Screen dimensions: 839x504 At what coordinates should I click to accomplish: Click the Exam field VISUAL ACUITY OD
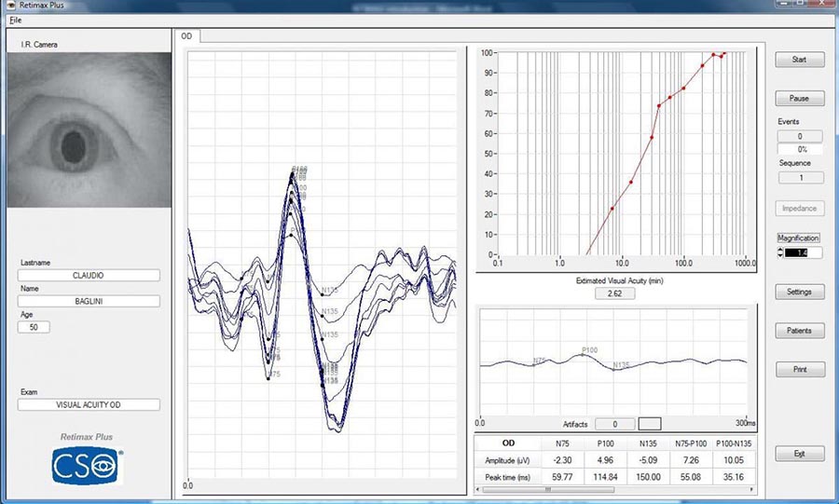[89, 404]
